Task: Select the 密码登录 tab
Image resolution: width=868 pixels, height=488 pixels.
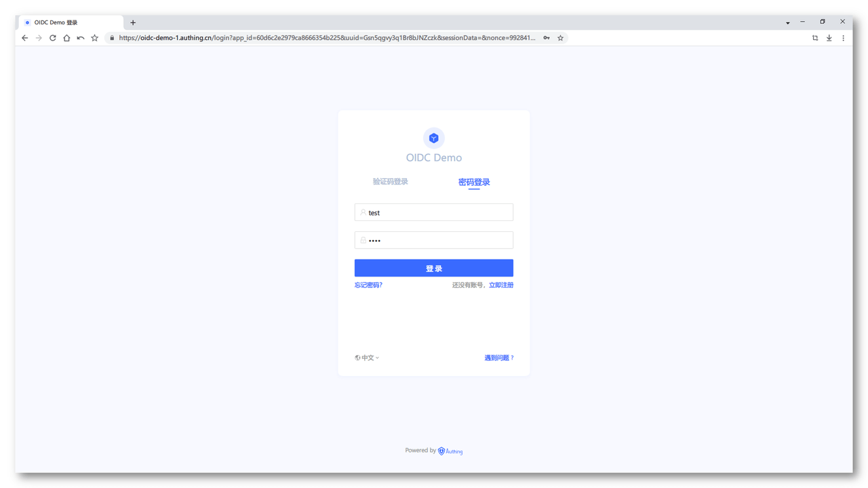Action: click(474, 182)
